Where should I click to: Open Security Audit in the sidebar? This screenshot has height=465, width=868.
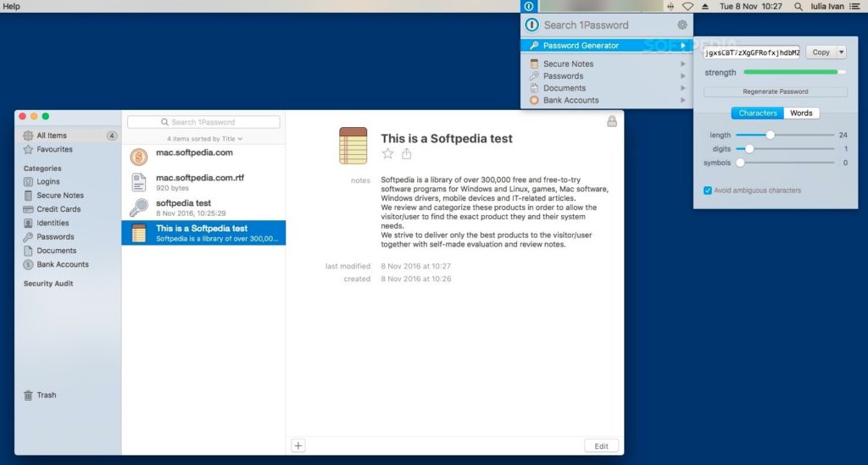48,283
